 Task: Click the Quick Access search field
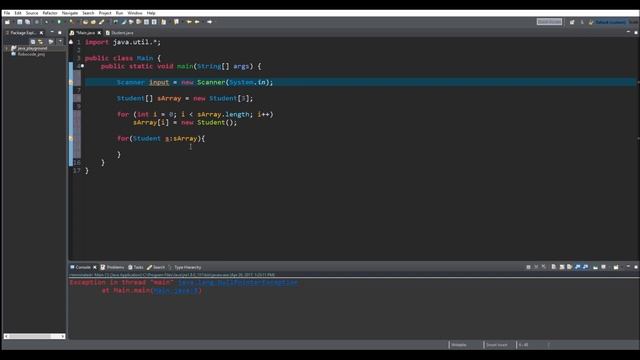[x=549, y=22]
